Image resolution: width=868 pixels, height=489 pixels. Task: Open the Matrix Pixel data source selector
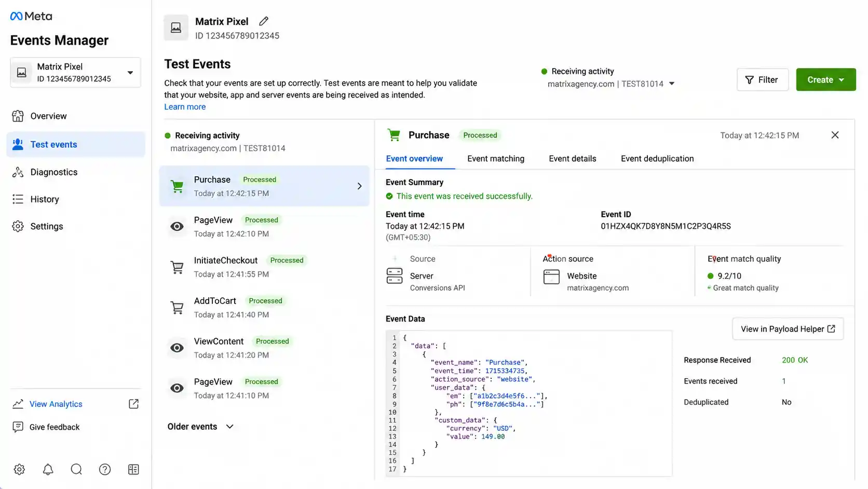tap(75, 72)
